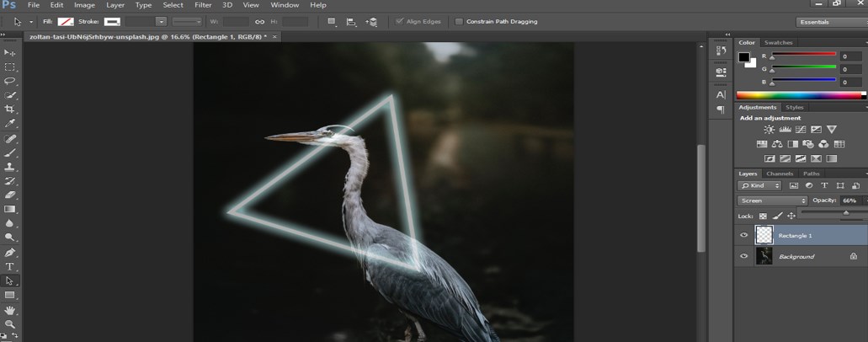Switch to the Styles tab
This screenshot has width=868, height=342.
[x=795, y=107]
